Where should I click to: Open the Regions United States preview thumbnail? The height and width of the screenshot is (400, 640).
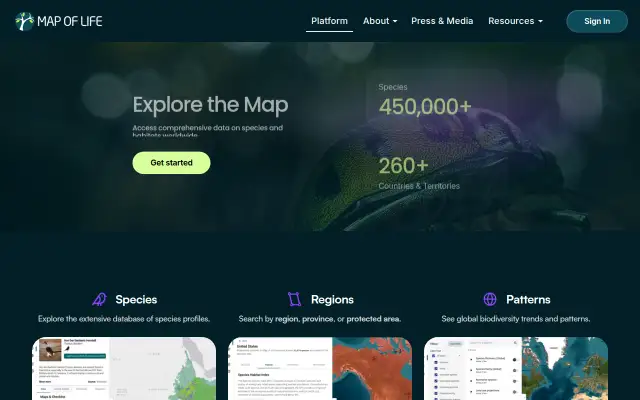coord(320,369)
